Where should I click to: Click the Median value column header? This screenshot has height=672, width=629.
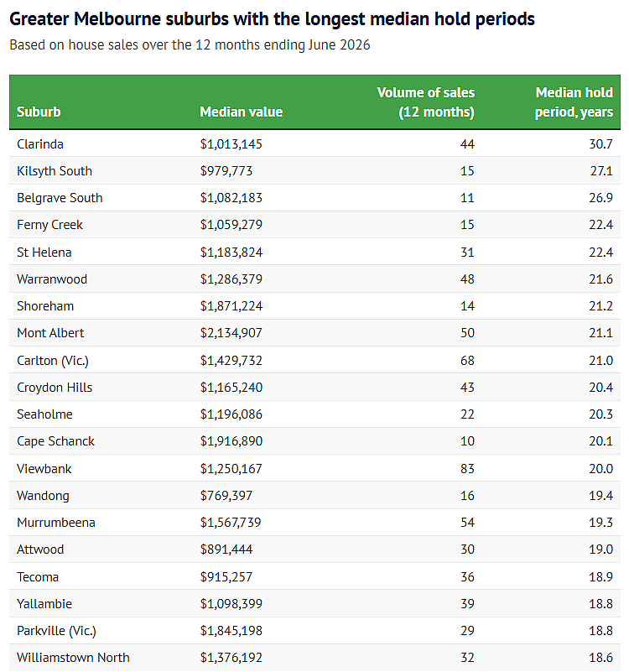(x=241, y=112)
